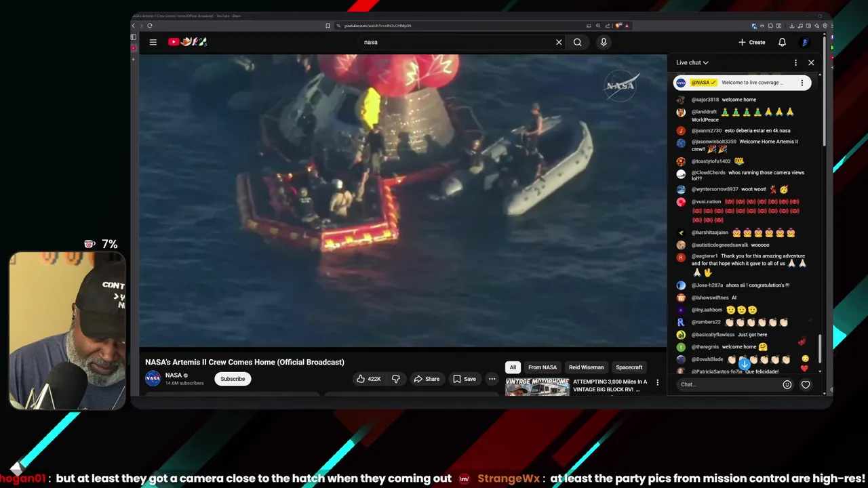Jump to newest chat messages arrow
868x488 pixels.
coord(745,365)
